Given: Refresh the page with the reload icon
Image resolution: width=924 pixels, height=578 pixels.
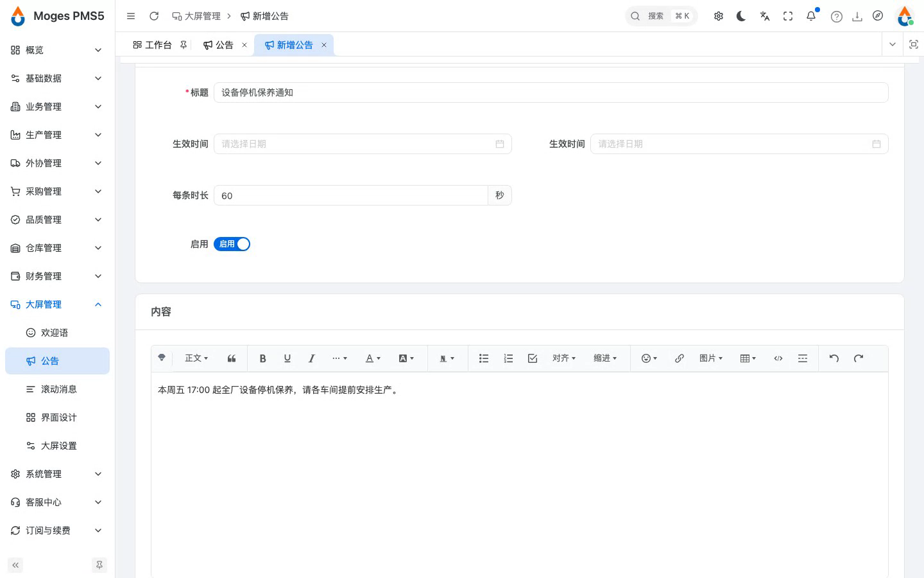Looking at the screenshot, I should [154, 16].
